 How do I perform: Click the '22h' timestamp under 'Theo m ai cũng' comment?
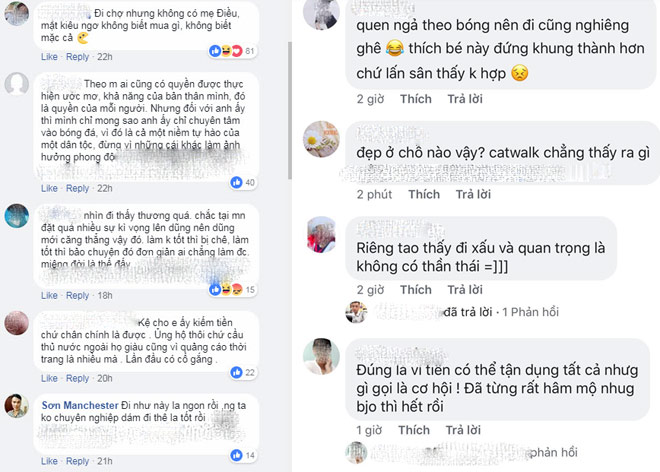[105, 188]
